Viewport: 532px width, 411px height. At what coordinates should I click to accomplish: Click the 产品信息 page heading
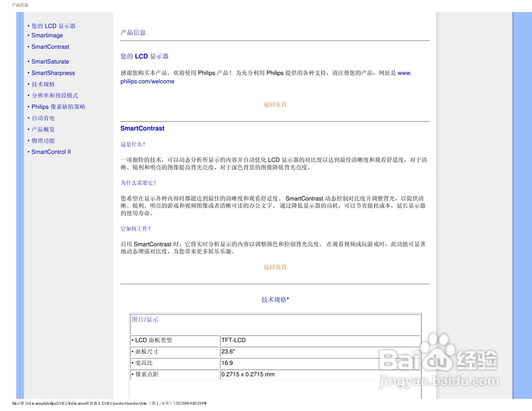(133, 32)
